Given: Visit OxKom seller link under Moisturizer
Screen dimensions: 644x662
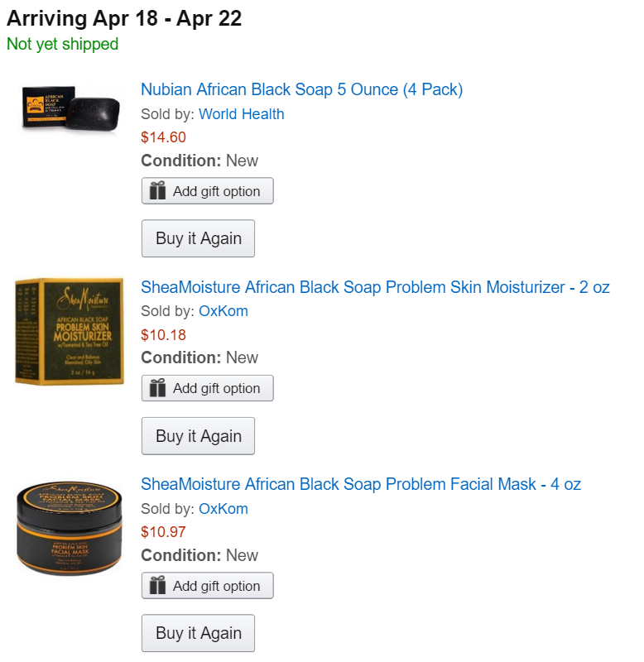Looking at the screenshot, I should tap(223, 311).
